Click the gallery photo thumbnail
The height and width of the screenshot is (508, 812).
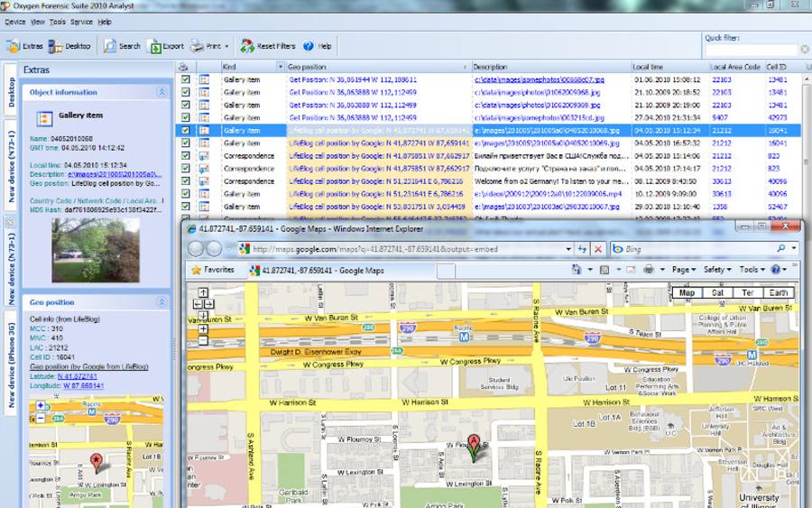point(96,250)
